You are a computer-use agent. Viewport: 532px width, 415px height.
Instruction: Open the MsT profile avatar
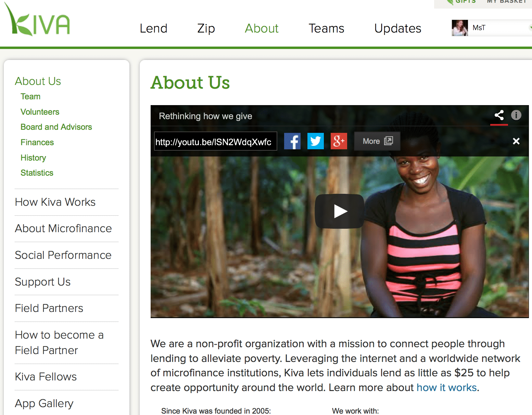click(460, 28)
